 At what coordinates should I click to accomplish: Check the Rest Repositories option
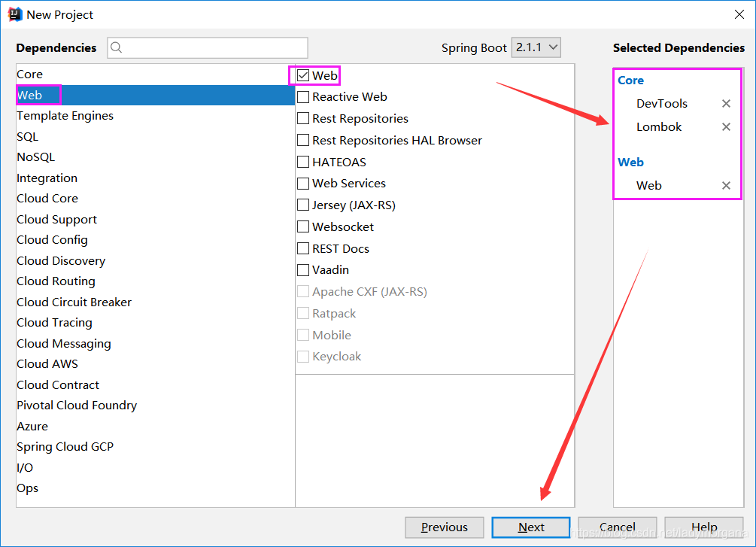[x=303, y=118]
